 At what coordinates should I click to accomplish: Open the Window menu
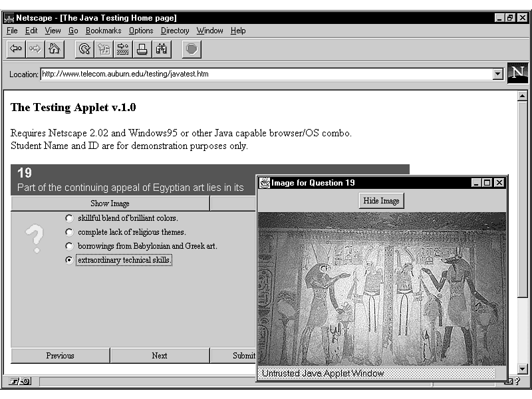click(x=209, y=31)
